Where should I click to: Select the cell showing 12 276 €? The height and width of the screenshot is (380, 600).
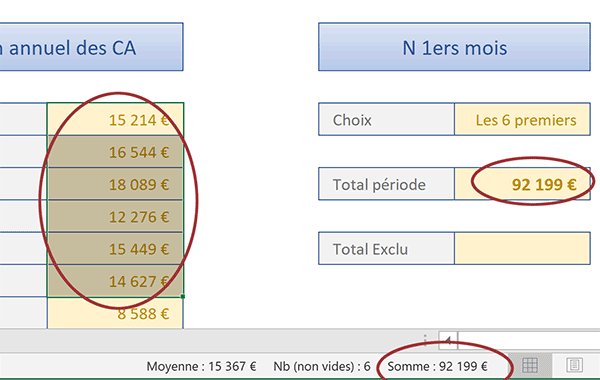(116, 216)
